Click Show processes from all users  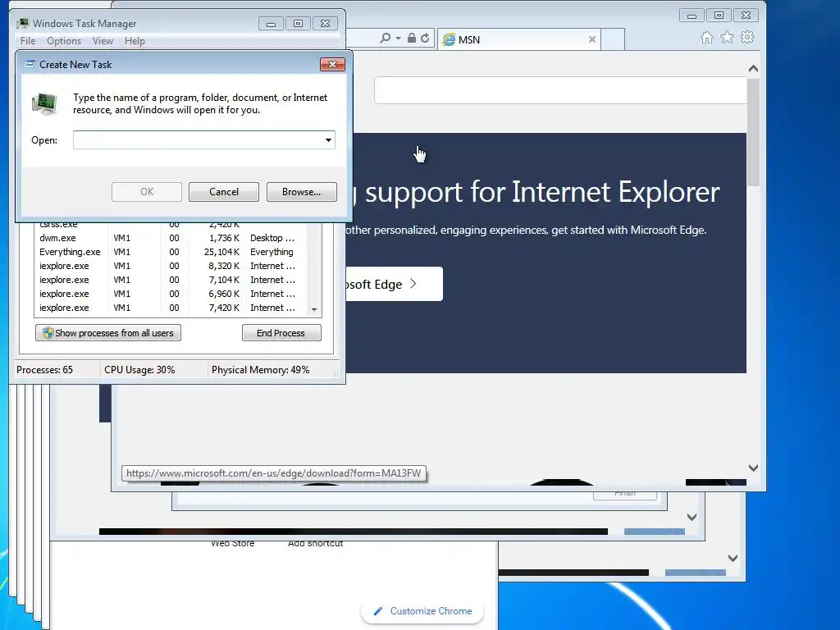click(108, 333)
